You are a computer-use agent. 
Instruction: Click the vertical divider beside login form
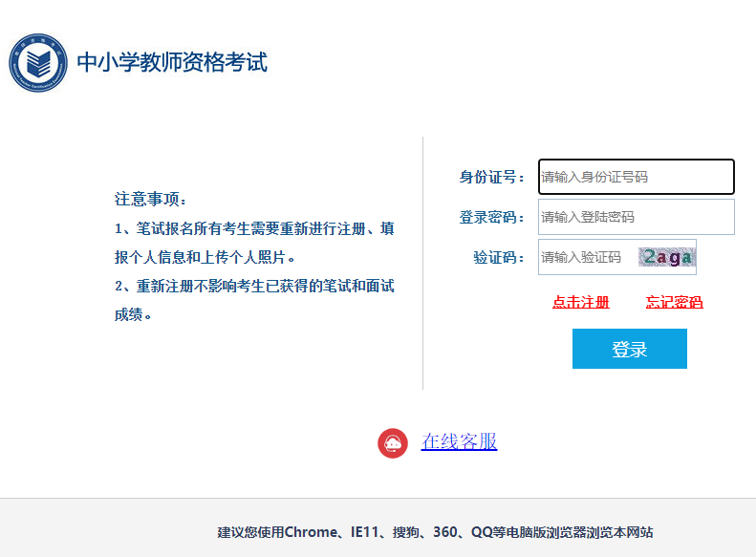422,263
